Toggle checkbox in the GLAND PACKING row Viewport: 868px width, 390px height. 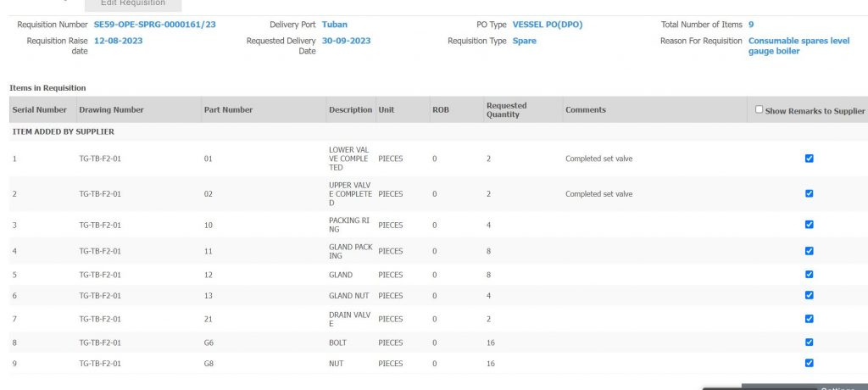[809, 251]
